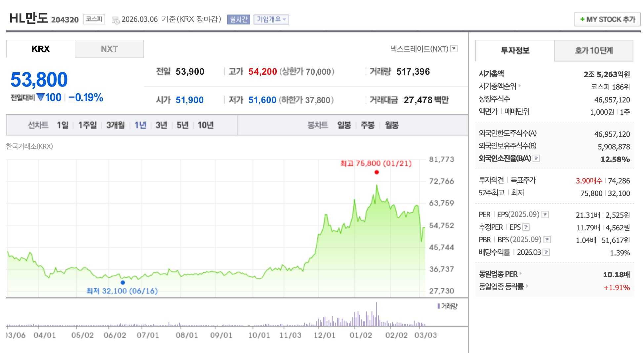Show the 1일 line chart
644x353 pixels.
[62, 125]
